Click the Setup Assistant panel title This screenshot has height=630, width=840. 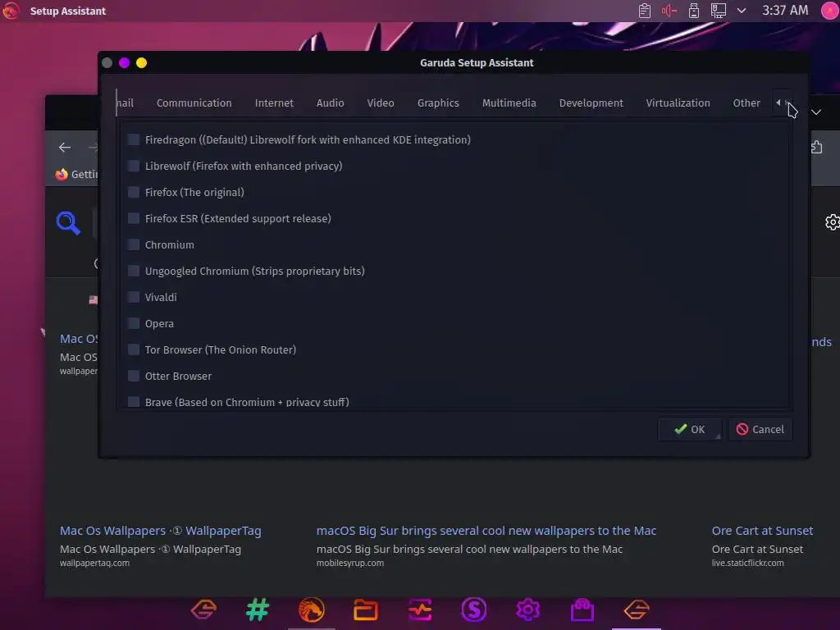[x=67, y=11]
